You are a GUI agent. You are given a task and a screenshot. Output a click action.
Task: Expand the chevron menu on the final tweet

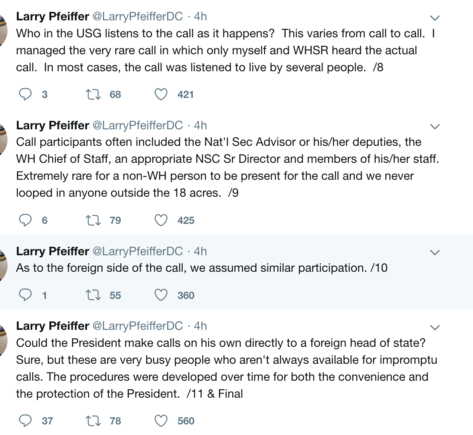click(x=435, y=327)
